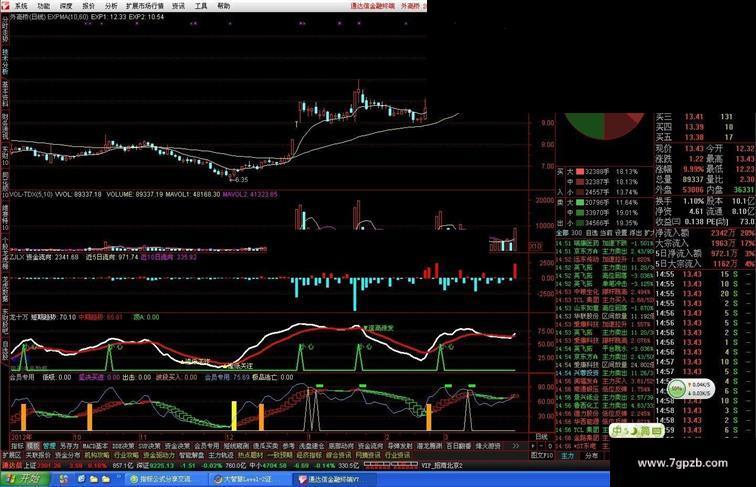Open the 资讯 menu
756x487 pixels.
coord(178,6)
